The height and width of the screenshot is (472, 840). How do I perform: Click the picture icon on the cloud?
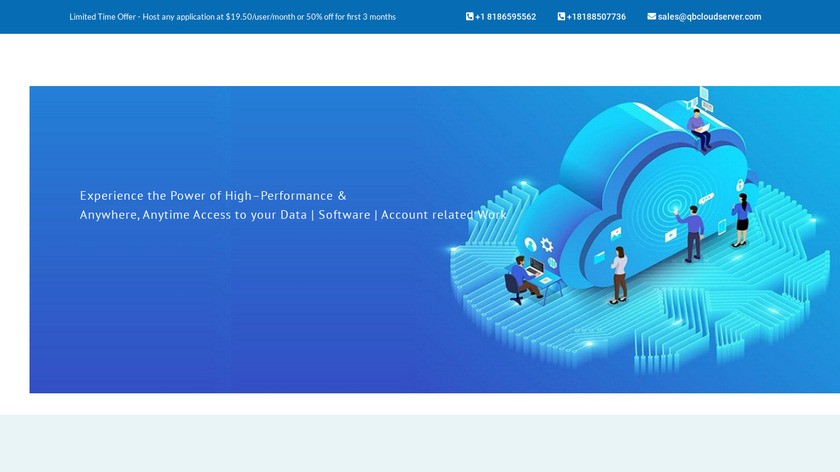click(616, 232)
